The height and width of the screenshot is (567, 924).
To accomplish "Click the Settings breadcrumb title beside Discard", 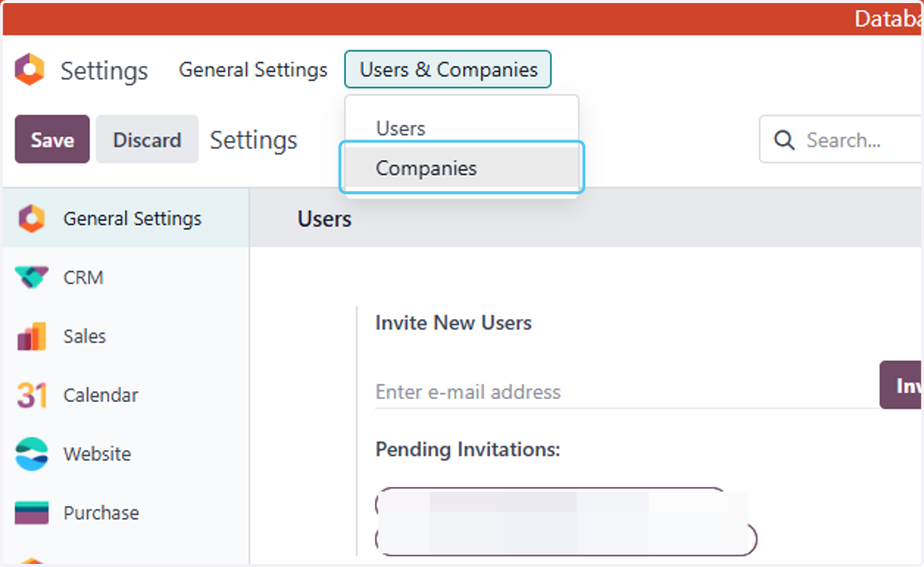I will coord(253,140).
